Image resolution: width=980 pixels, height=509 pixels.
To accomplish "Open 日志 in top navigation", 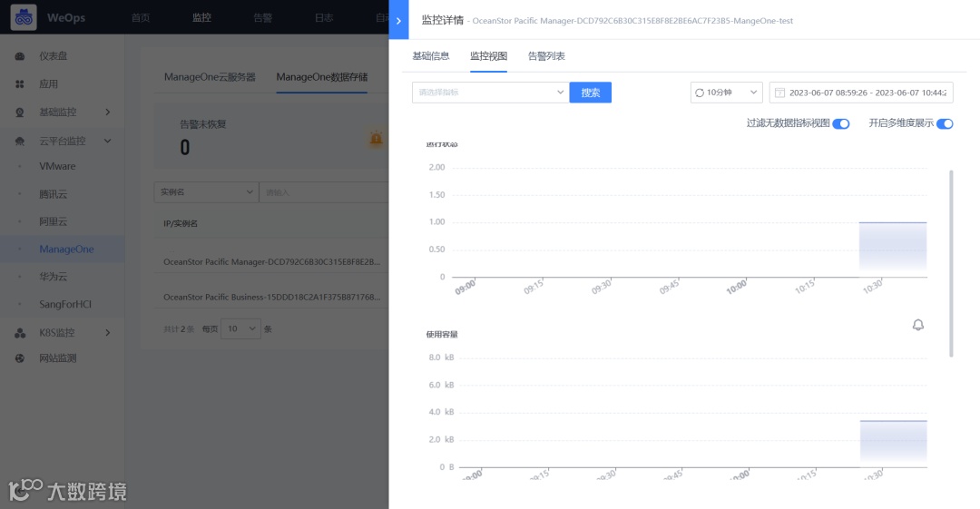I will pos(324,17).
